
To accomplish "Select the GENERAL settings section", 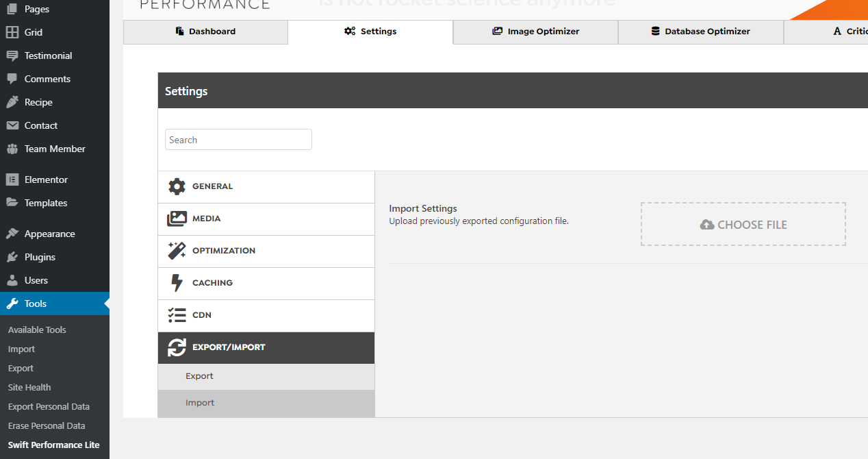I will pos(266,187).
